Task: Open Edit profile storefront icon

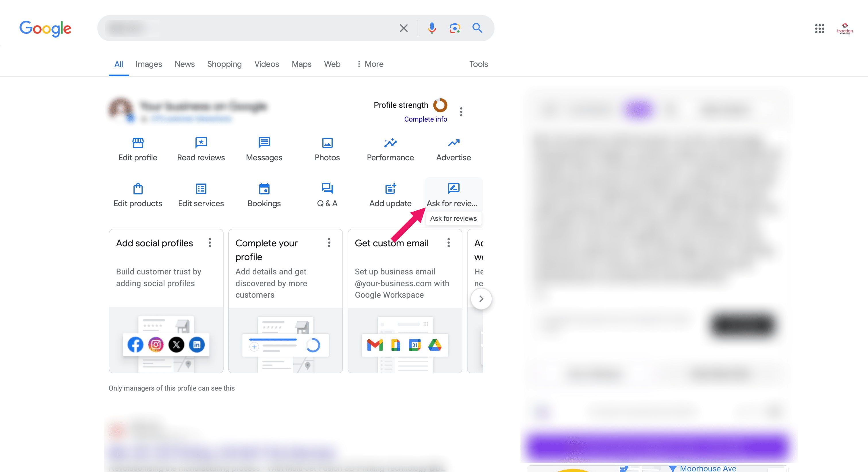Action: (x=138, y=143)
